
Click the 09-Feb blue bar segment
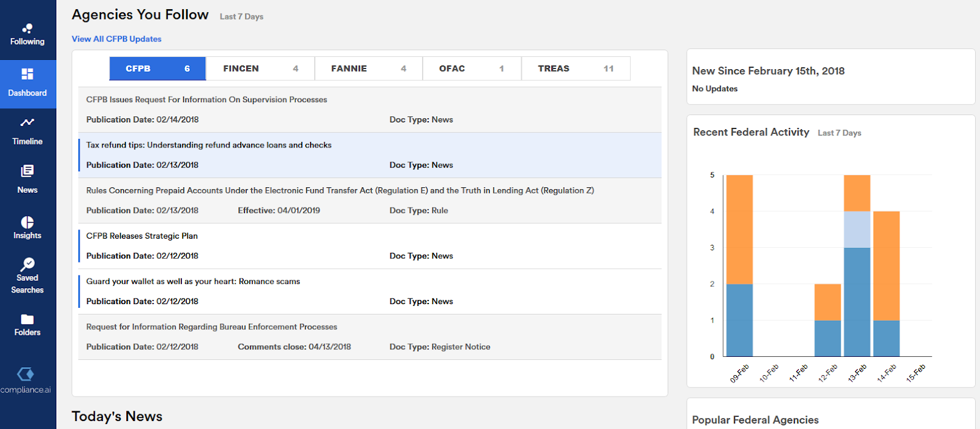tap(739, 320)
